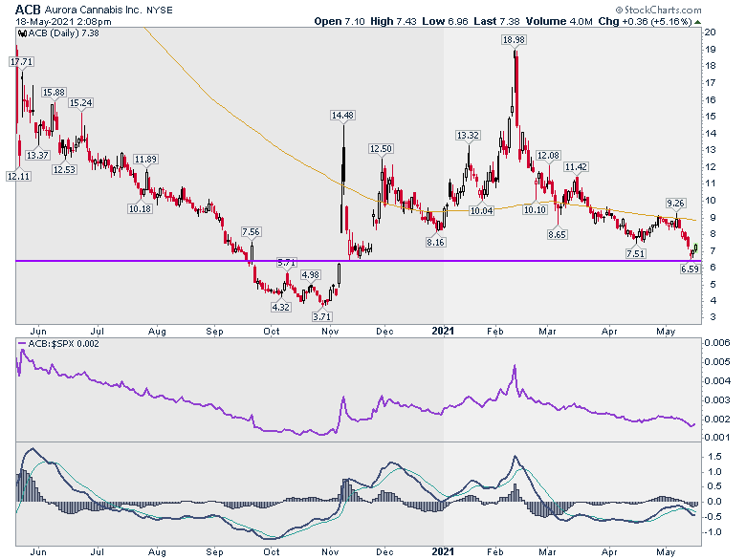This screenshot has height=560, width=746.
Task: Click the 12.08 price label
Action: tap(548, 156)
